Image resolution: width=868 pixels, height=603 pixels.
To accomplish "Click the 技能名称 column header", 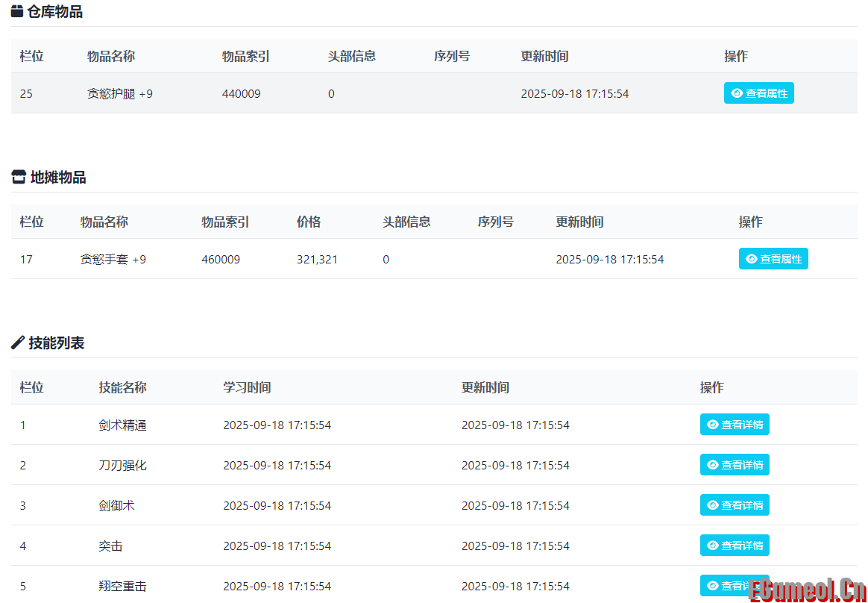I will click(x=122, y=388).
